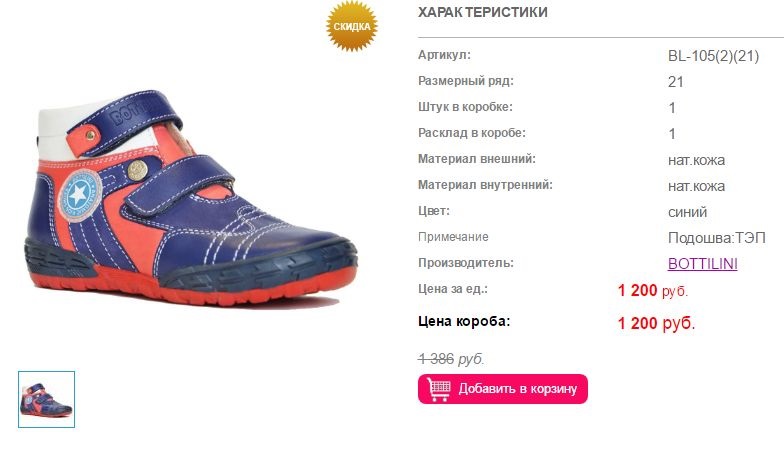Click the shopping cart icon on the pink button
784x455 pixels.
[438, 389]
